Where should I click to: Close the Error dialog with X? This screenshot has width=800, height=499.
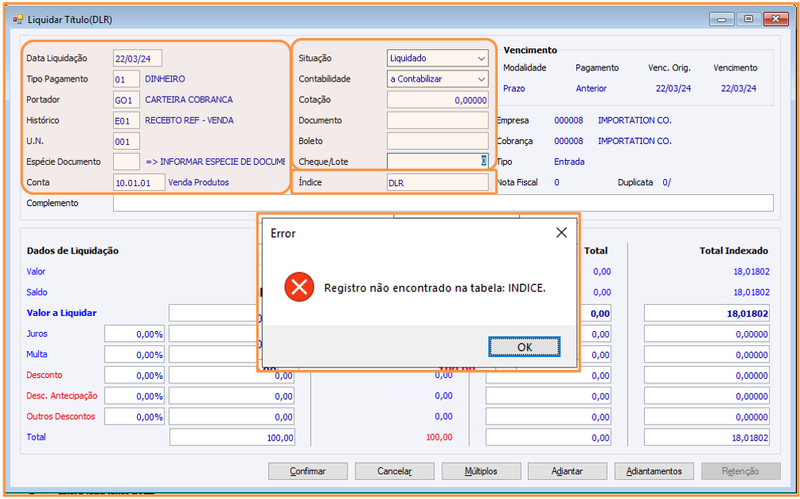coord(561,233)
